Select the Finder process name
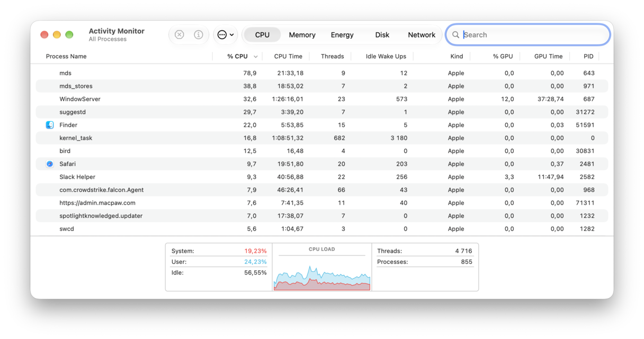 (68, 125)
